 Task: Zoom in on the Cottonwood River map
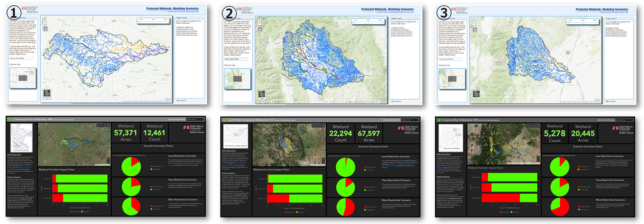45,20
